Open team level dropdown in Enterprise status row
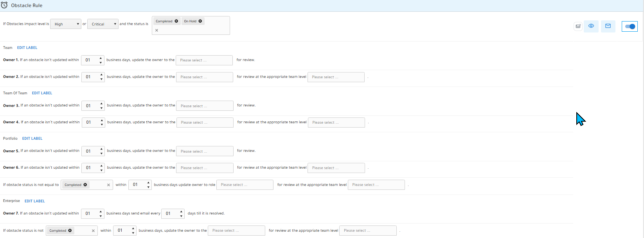This screenshot has width=644, height=238. coord(368,231)
